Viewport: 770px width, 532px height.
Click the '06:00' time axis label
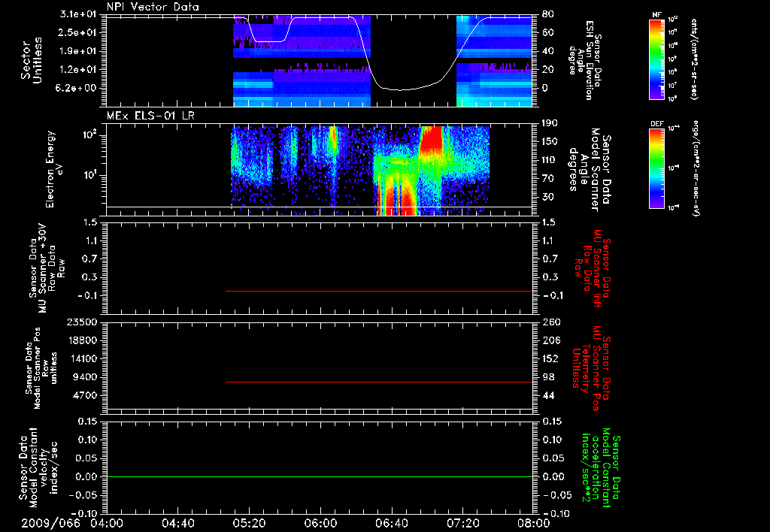(x=320, y=524)
